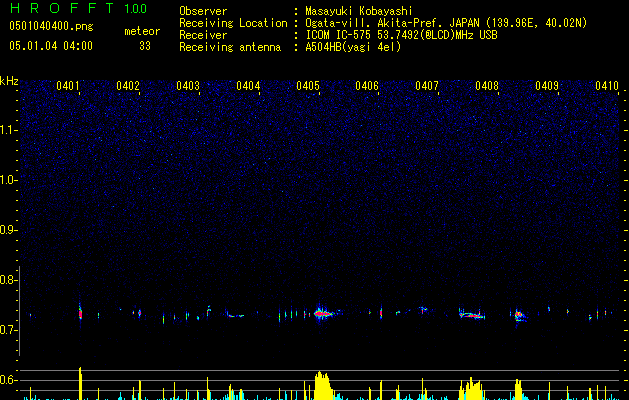Click the 0401 time marker

[x=67, y=86]
